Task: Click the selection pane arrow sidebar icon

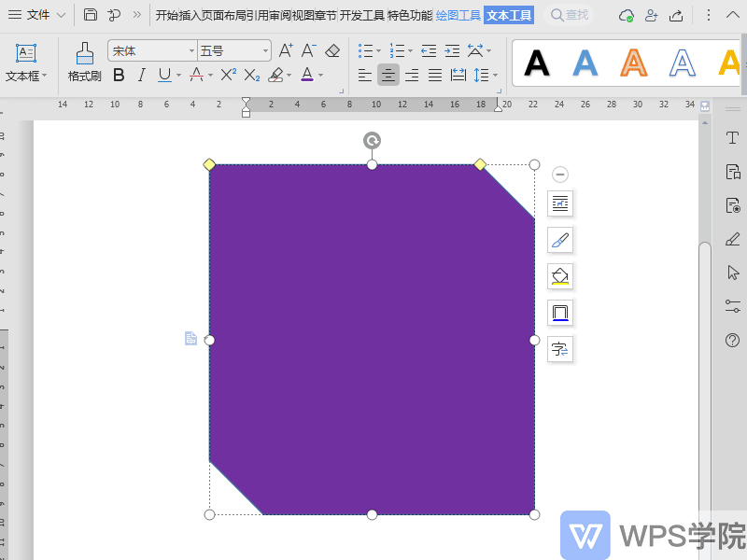Action: (733, 273)
